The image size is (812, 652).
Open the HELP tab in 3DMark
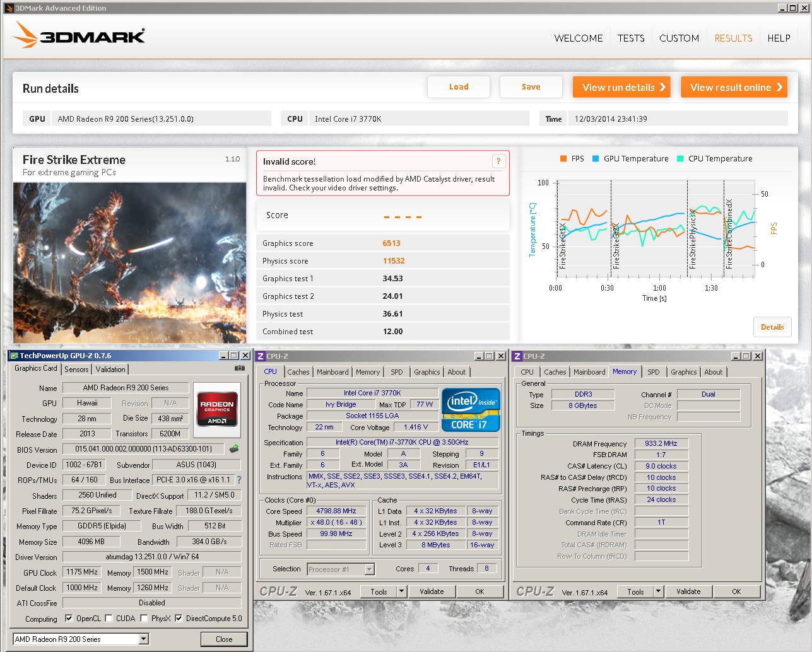pos(779,38)
